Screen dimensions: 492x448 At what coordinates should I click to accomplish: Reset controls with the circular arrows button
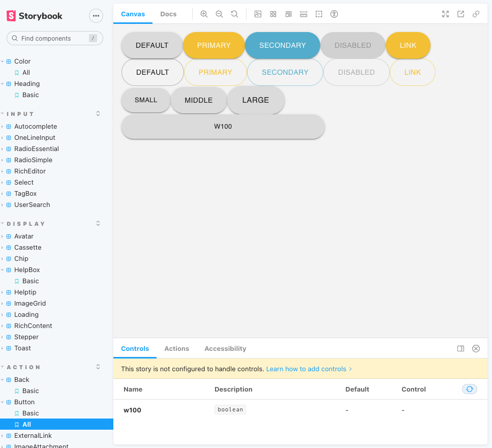(x=470, y=390)
